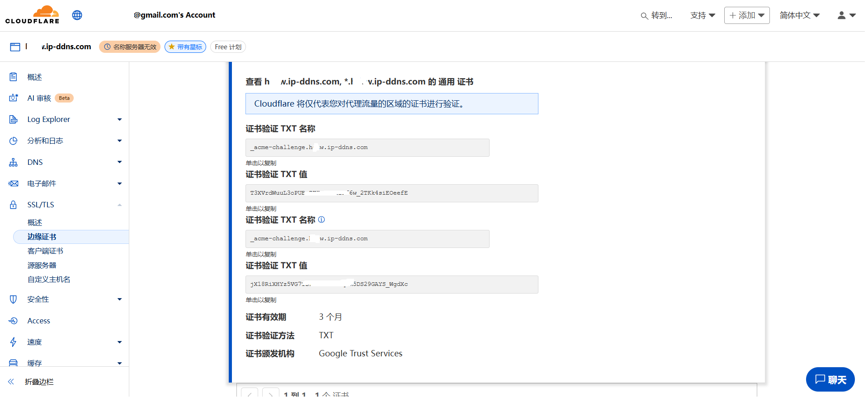
Task: Open the 聊天 chat button
Action: (x=830, y=380)
